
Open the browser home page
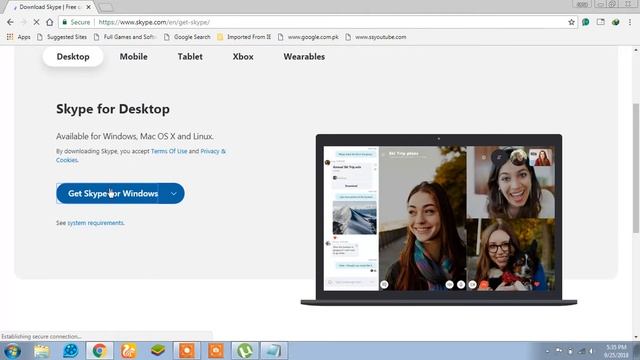49,22
